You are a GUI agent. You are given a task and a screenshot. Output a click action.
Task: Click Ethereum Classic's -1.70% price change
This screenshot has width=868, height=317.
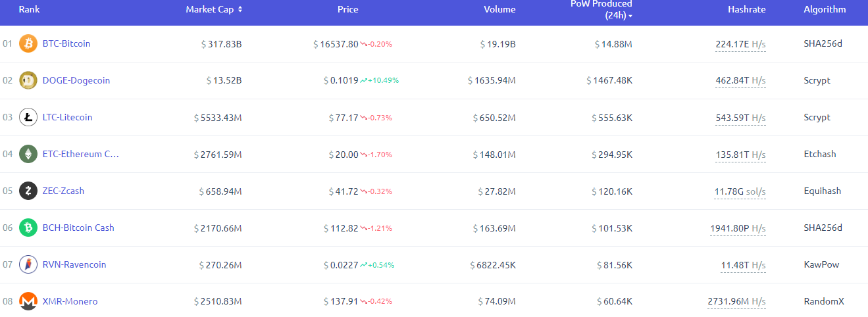pos(380,155)
